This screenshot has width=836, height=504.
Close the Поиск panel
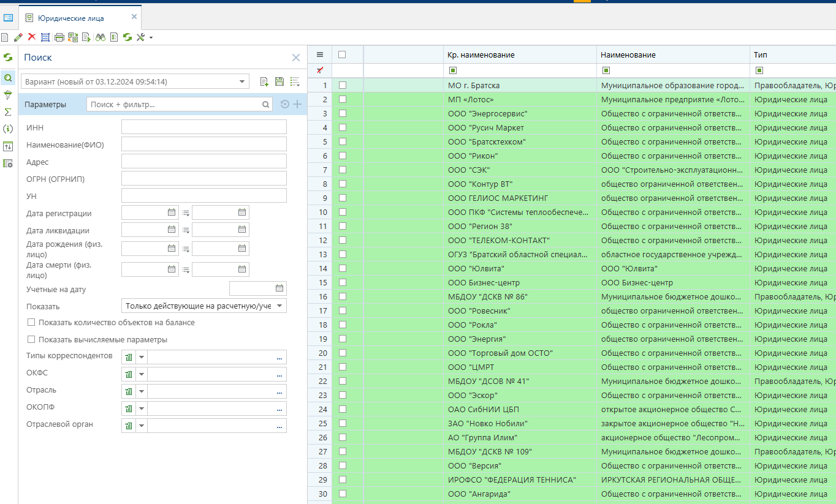(x=296, y=58)
